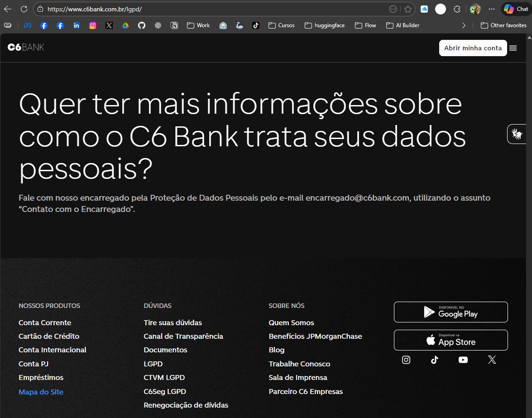Open browser extensions puzzle icon

coord(457,9)
